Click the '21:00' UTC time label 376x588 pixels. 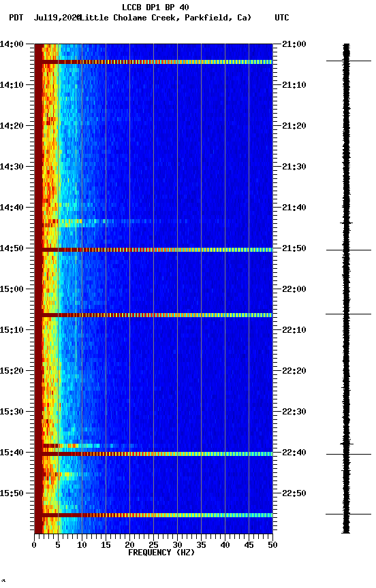point(294,44)
